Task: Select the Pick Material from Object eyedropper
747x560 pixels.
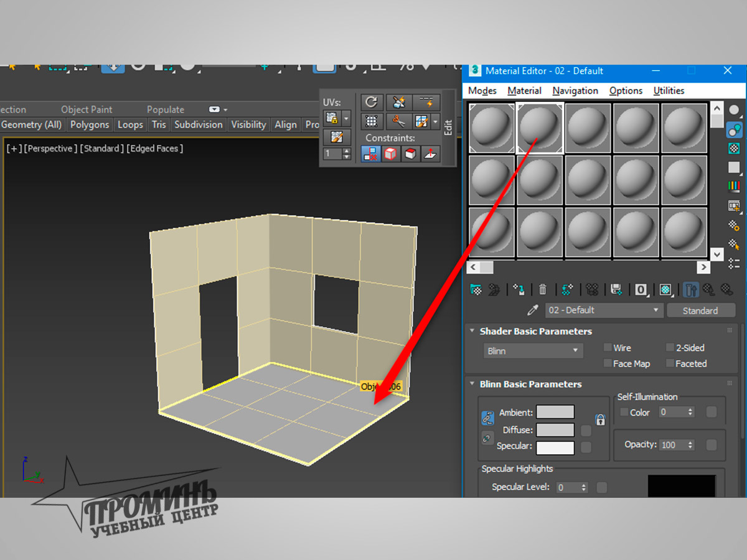Action: [x=532, y=309]
